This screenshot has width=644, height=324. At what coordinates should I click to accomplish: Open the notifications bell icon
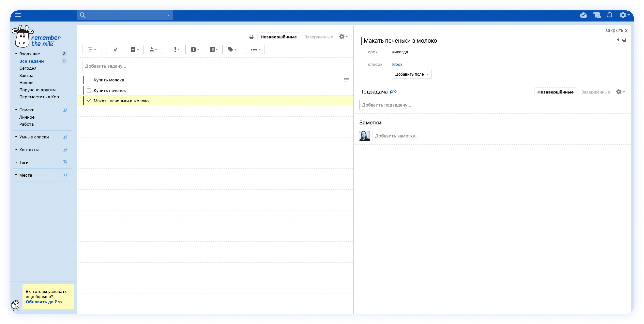pyautogui.click(x=609, y=15)
